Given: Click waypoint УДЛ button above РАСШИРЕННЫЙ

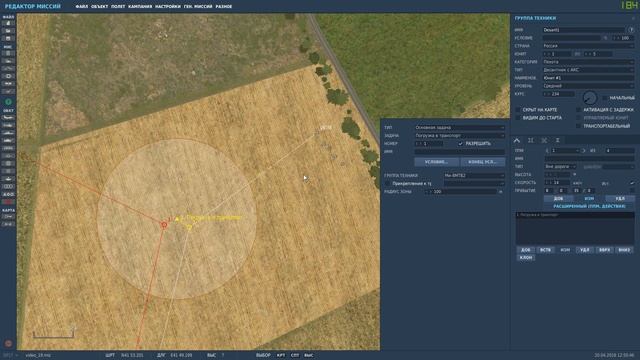Looking at the screenshot, I should (x=620, y=198).
